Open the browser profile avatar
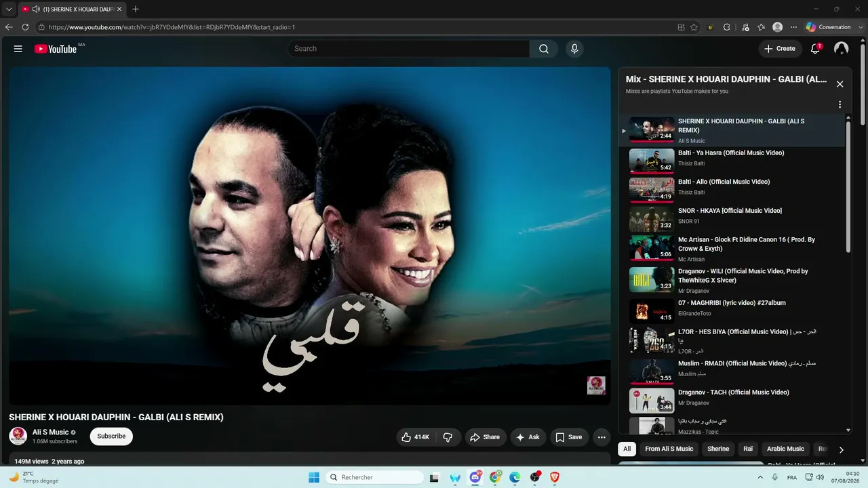 777,27
